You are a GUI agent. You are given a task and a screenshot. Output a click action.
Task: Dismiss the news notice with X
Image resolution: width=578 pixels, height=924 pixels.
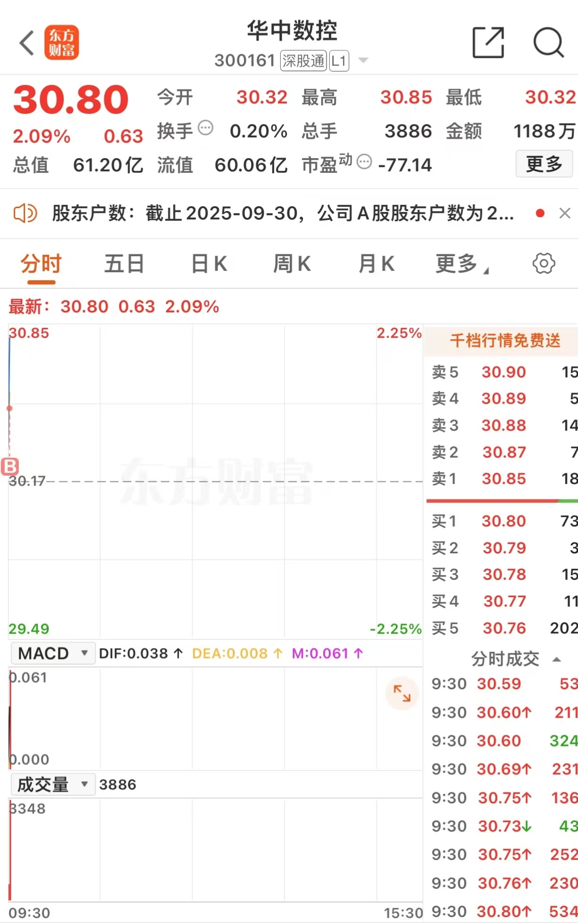pos(565,213)
